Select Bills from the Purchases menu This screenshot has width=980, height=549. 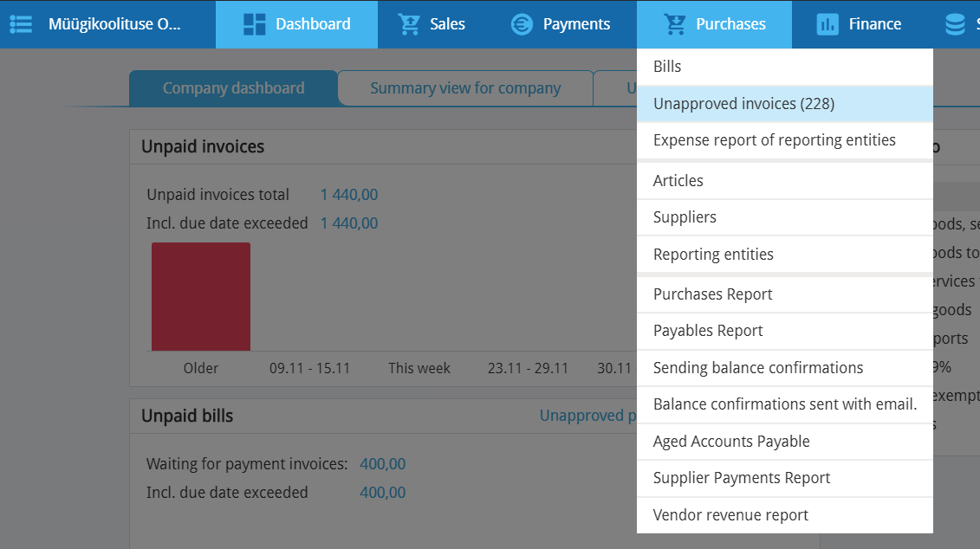[x=785, y=67]
